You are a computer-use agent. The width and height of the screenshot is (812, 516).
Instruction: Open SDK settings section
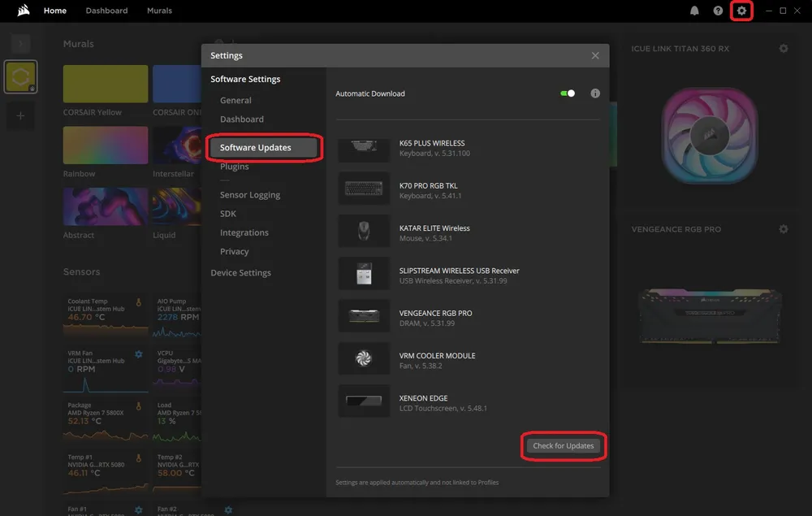(228, 214)
